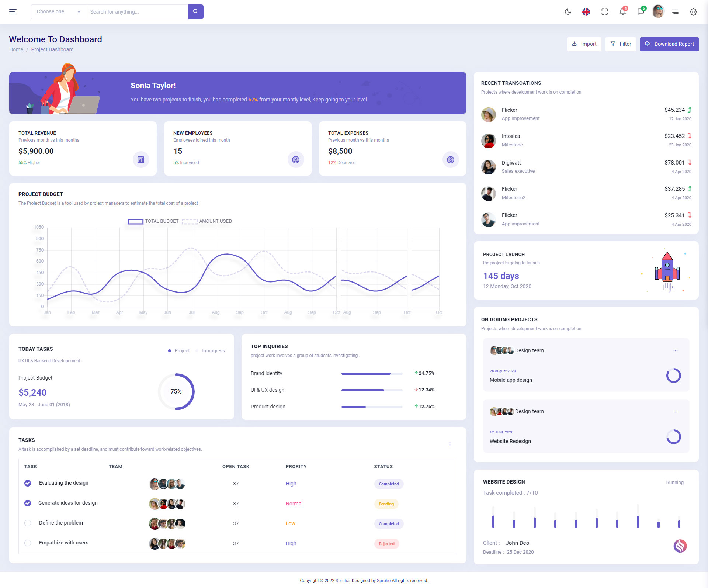Screen dimensions: 708x588
Task: Focus the Search for anything field
Action: coord(137,12)
